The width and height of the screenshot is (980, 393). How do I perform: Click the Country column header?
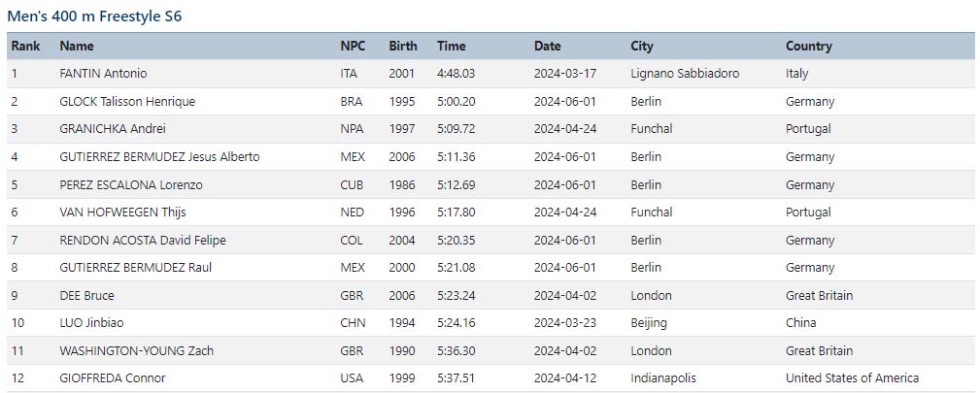click(809, 47)
